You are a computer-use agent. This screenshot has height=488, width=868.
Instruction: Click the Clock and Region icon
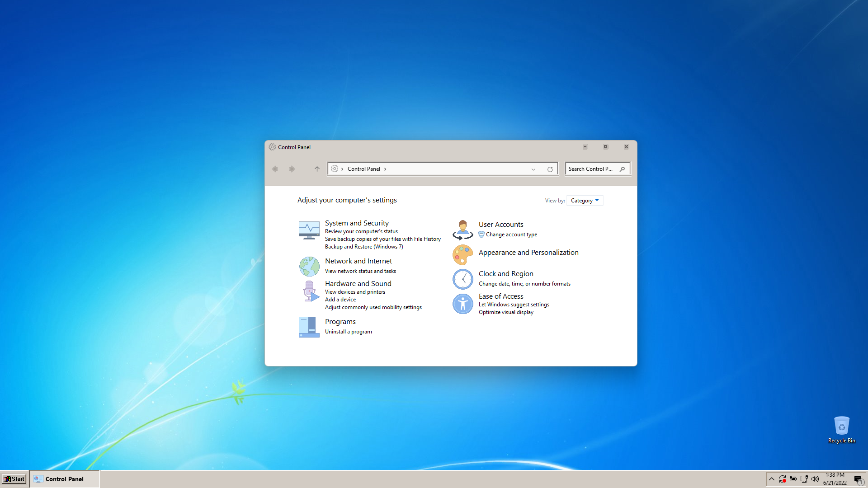[462, 279]
